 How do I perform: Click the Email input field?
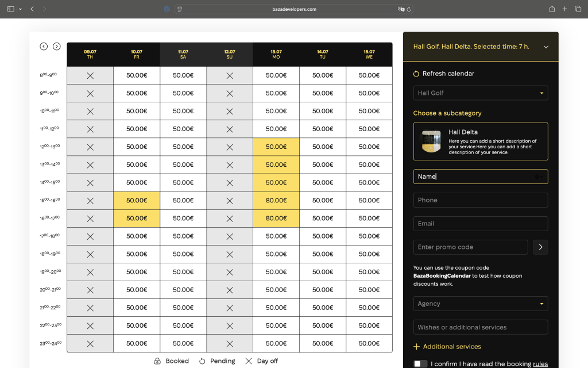(481, 224)
